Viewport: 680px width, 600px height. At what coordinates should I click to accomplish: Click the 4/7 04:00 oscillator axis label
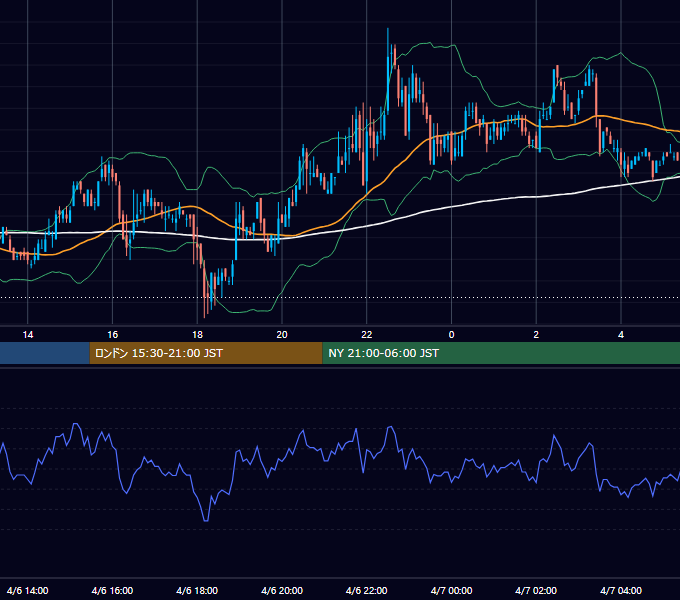[621, 590]
